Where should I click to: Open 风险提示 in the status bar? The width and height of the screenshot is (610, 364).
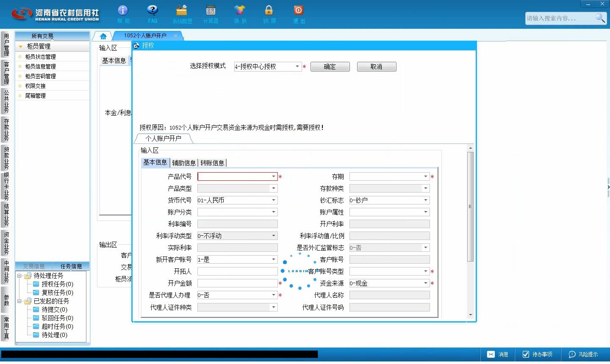[x=583, y=354]
